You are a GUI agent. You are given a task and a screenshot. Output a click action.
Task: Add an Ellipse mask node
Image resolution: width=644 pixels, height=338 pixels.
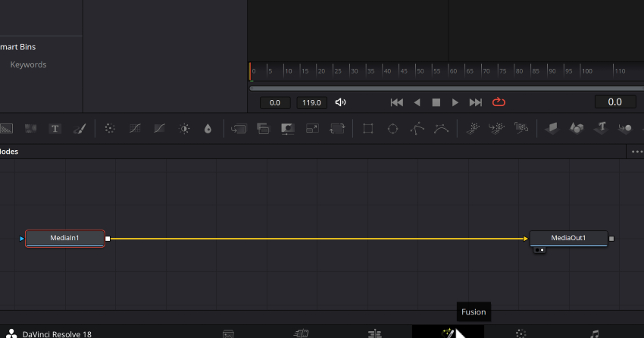coord(392,129)
